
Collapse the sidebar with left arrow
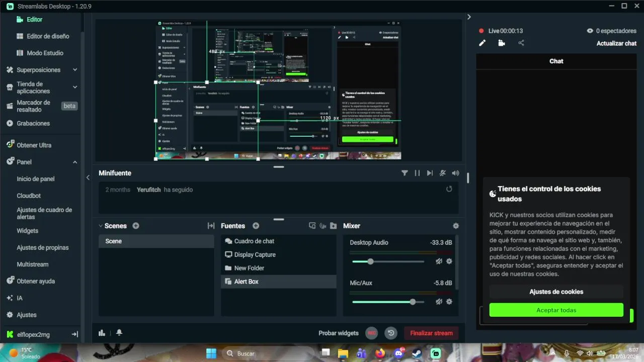(88, 177)
